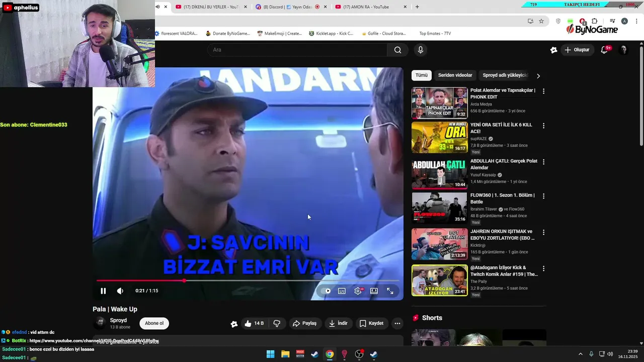Mute the video player volume

(120, 291)
